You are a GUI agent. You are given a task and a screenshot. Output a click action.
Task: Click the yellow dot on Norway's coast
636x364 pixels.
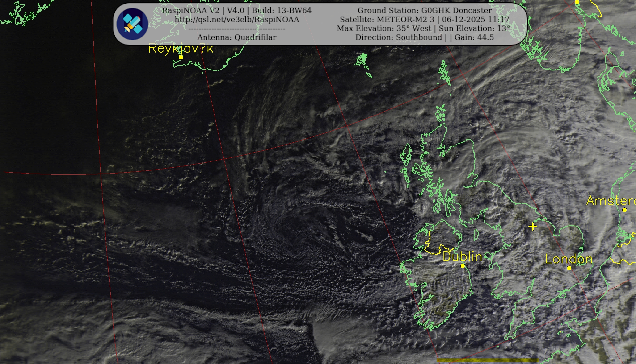tap(577, 2)
